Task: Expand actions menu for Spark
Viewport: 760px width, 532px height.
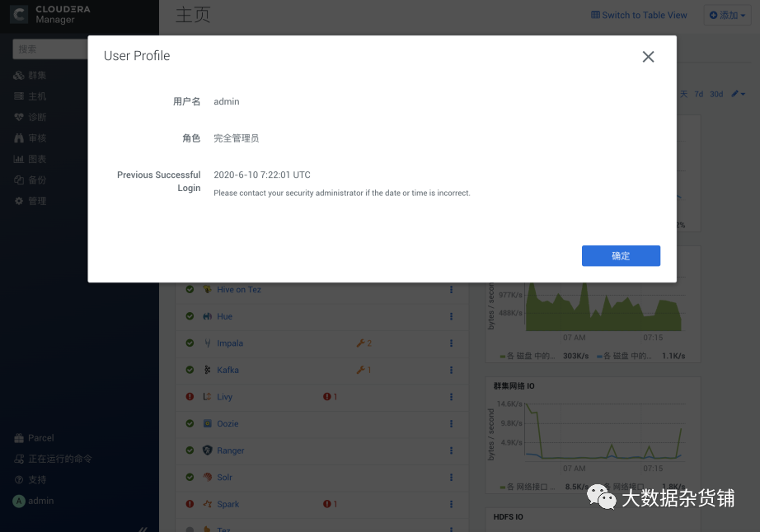Action: [x=451, y=504]
